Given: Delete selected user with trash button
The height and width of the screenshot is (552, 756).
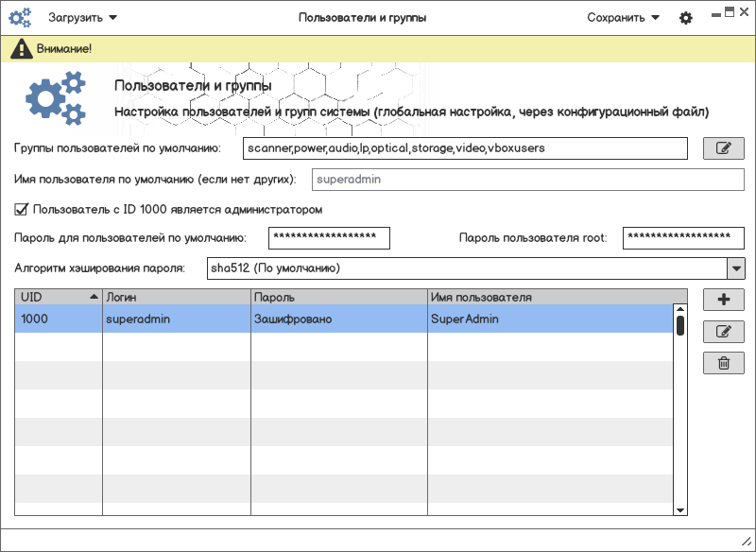Looking at the screenshot, I should coord(723,363).
